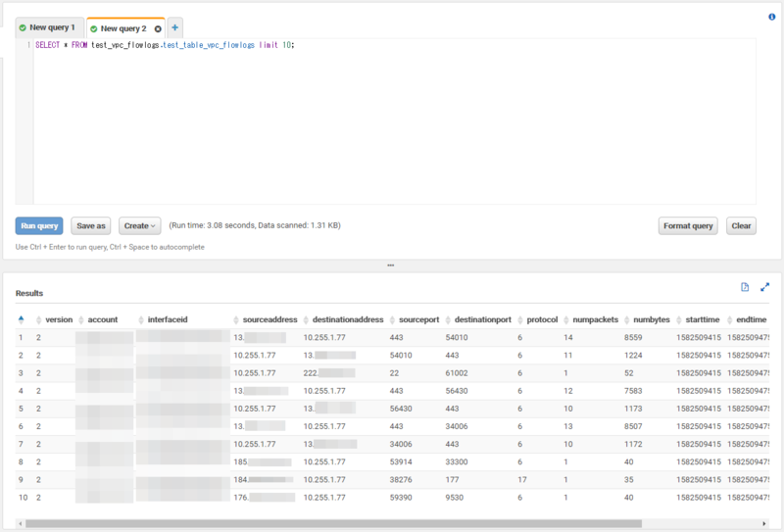Run the query
The height and width of the screenshot is (532, 784).
(x=39, y=225)
